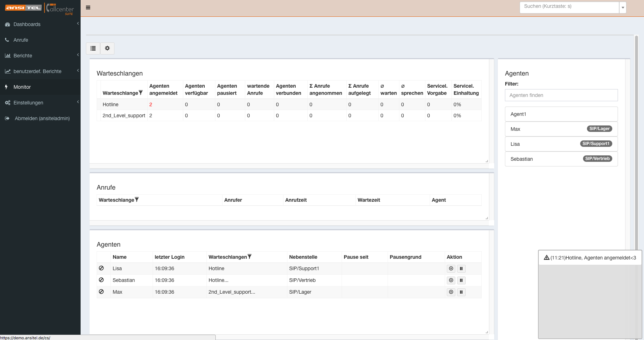Click filter icon on Warteschlange column in Warteschlangen
The image size is (644, 340).
click(x=140, y=93)
